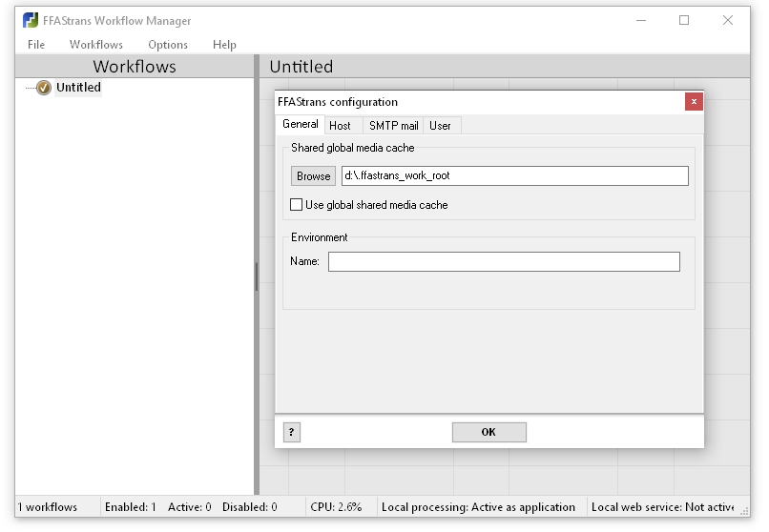769x532 pixels.
Task: Open the File menu
Action: [x=36, y=45]
